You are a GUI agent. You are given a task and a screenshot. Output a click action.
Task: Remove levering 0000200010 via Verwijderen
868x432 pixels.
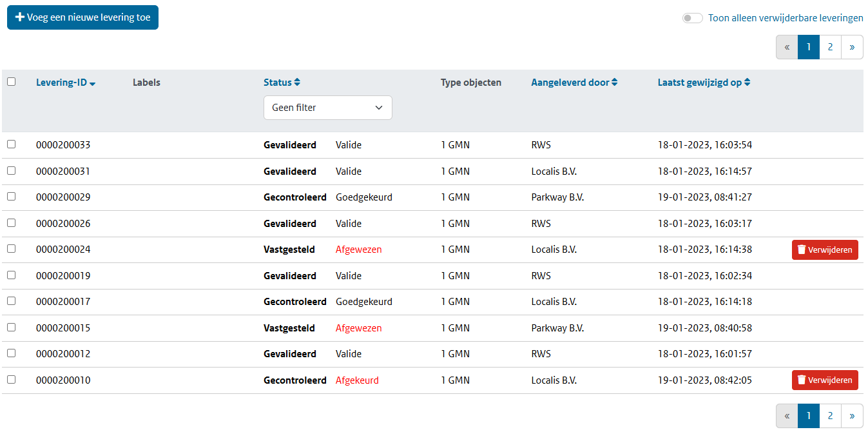(x=824, y=380)
